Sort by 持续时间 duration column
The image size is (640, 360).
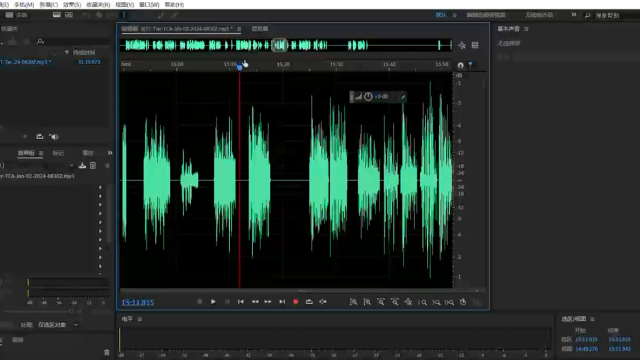84,52
